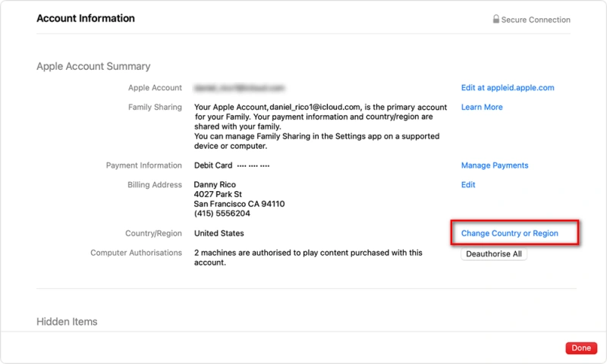The height and width of the screenshot is (364, 607).
Task: Click the lock icon beside Secure Connection
Action: tap(495, 20)
